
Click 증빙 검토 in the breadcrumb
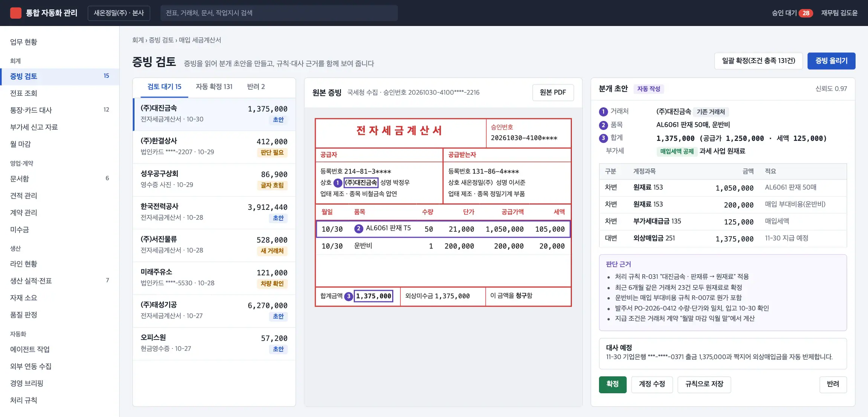coord(161,40)
